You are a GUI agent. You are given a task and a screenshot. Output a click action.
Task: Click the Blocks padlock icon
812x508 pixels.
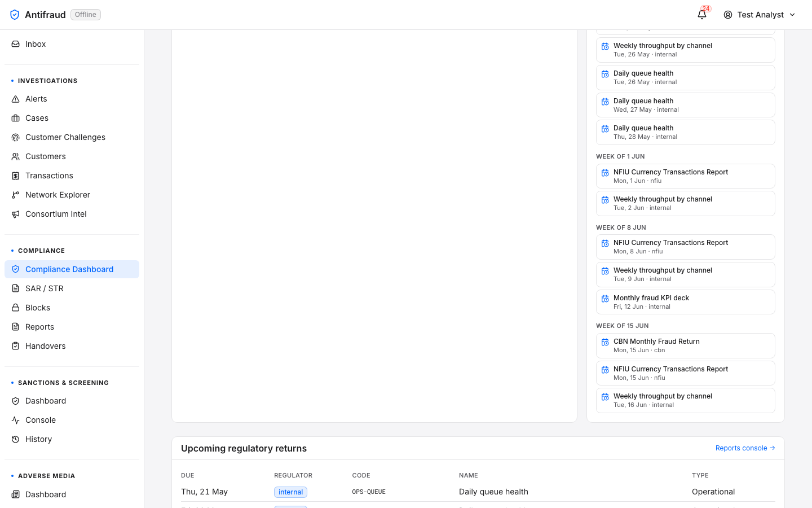tap(16, 308)
